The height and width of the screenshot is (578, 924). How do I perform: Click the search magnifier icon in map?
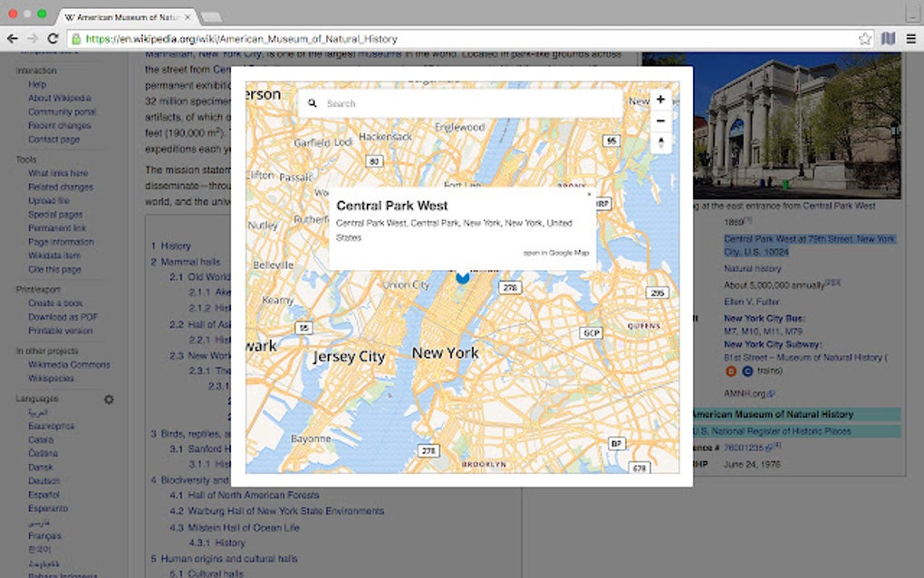click(x=313, y=103)
